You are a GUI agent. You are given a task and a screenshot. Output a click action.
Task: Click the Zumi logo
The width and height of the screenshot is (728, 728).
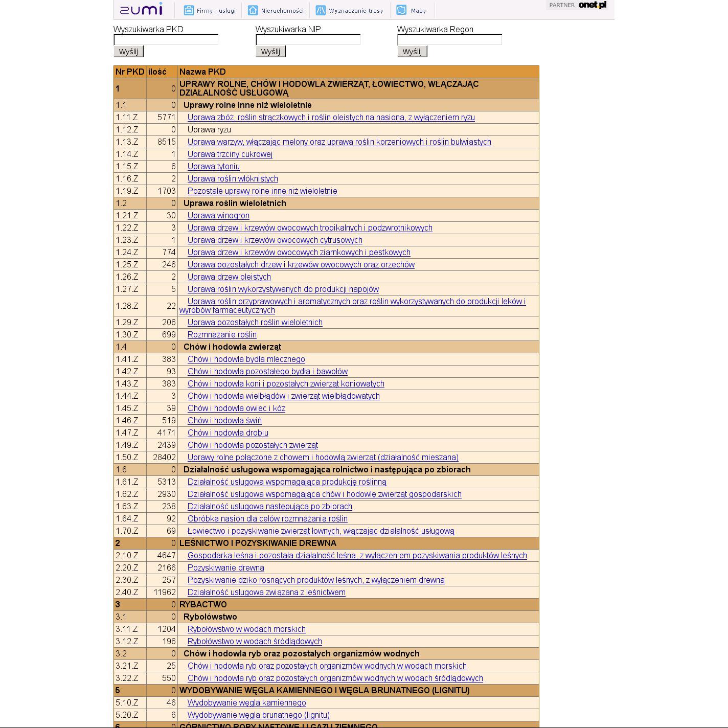click(x=141, y=9)
